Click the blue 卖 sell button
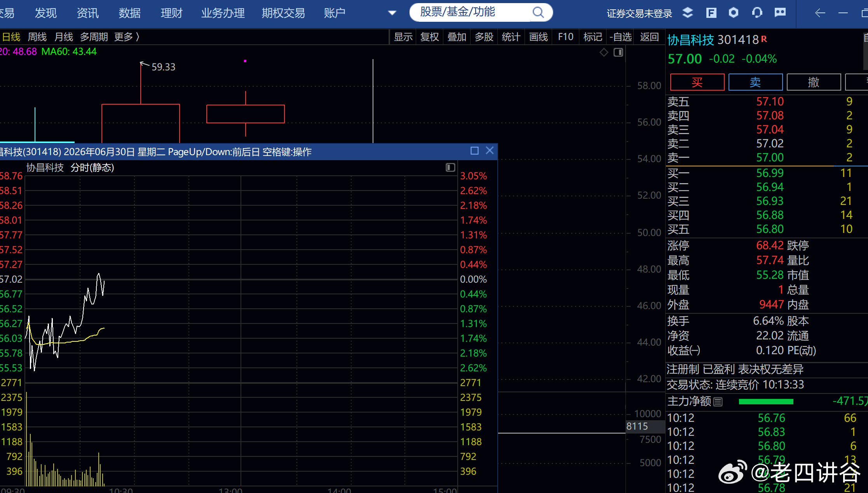868x493 pixels. [755, 82]
